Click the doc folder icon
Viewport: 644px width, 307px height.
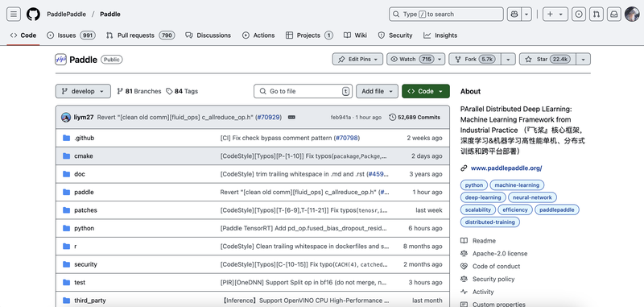click(66, 174)
